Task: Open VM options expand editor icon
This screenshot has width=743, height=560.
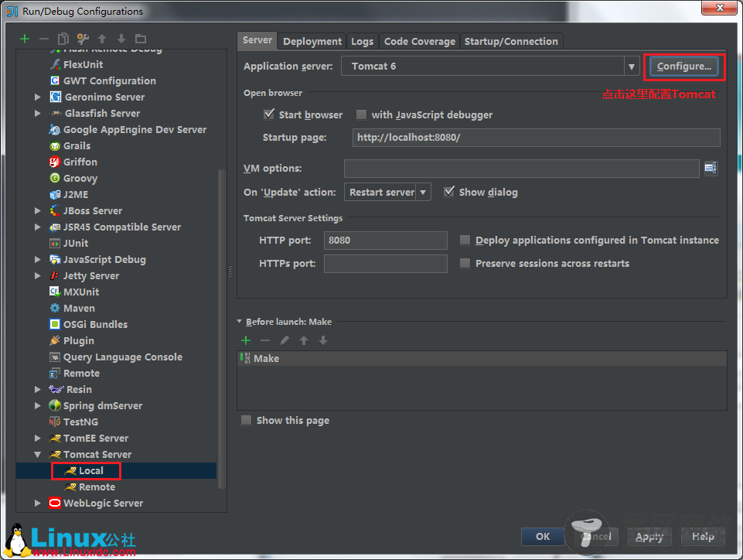Action: [x=711, y=168]
